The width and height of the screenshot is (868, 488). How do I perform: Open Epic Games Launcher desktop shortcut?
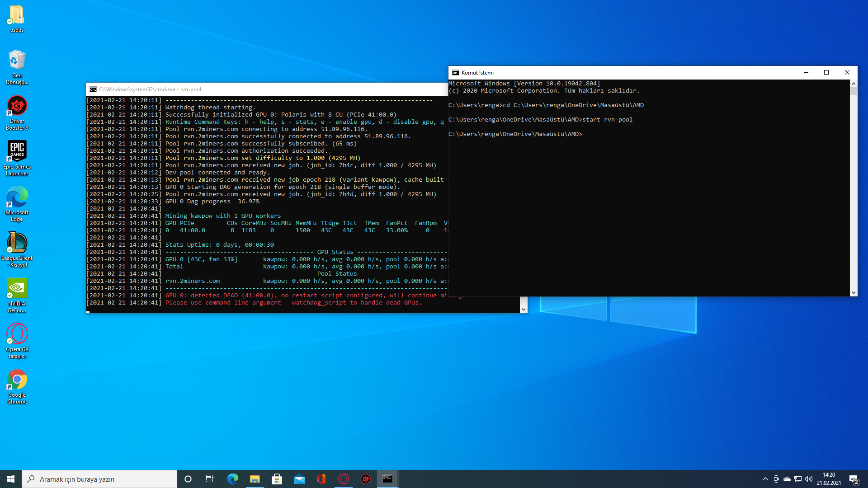tap(17, 151)
